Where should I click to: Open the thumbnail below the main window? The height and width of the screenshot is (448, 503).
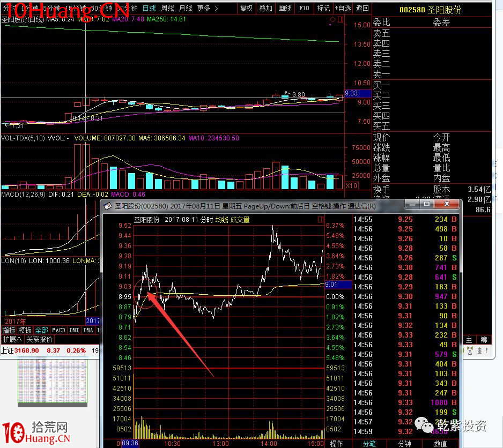point(53,383)
